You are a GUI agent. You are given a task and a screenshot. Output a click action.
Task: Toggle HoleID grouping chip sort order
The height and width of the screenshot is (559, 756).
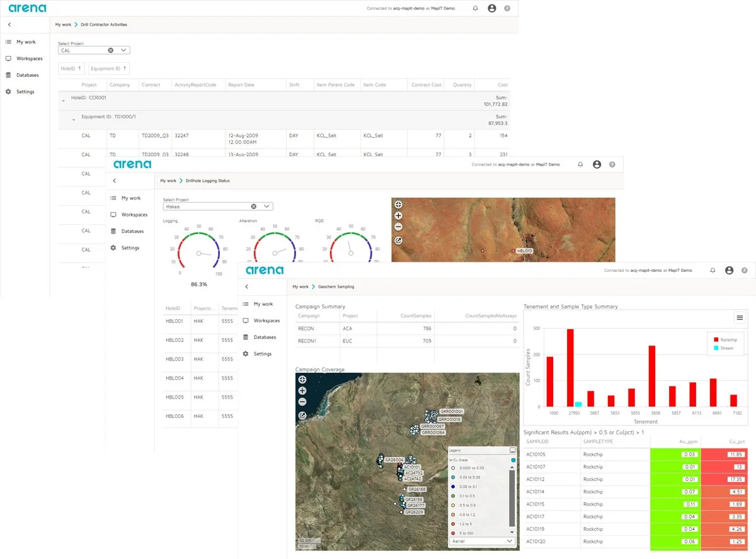click(x=70, y=69)
